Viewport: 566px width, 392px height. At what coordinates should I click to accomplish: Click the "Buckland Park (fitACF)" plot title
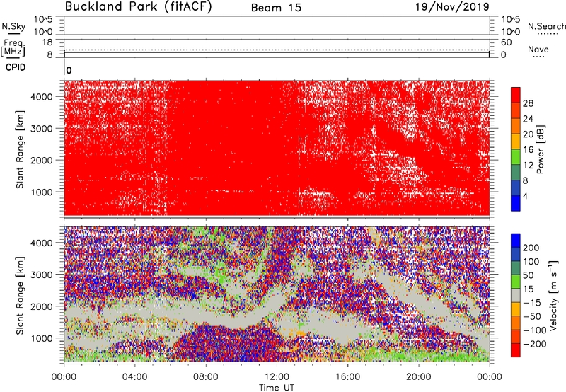[138, 6]
